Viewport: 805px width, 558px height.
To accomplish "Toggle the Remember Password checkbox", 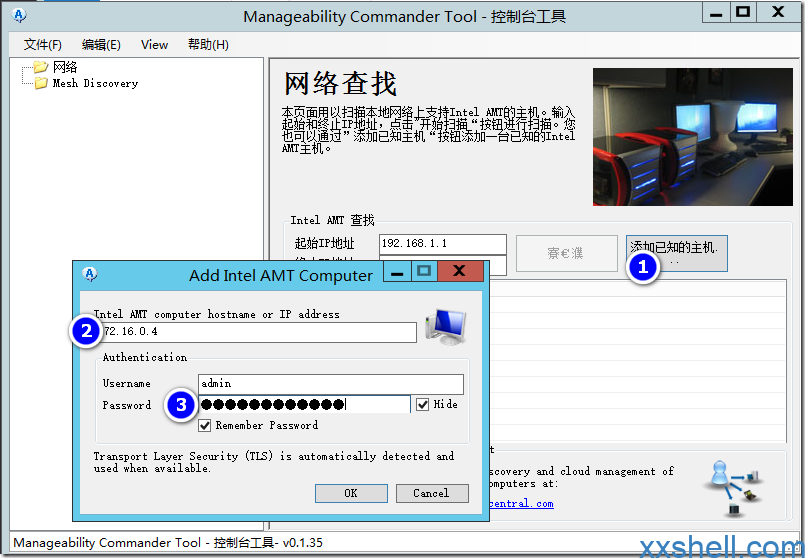I will (x=204, y=426).
